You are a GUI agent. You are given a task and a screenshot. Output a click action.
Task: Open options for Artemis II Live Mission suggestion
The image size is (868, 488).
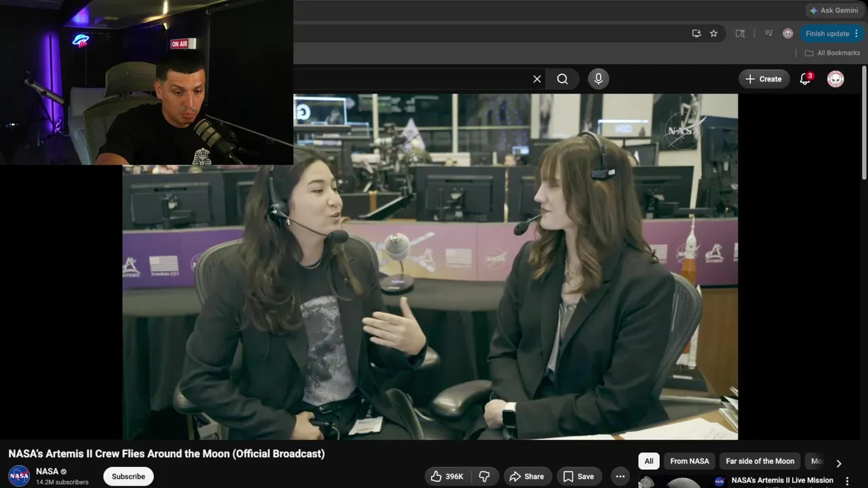click(x=847, y=481)
